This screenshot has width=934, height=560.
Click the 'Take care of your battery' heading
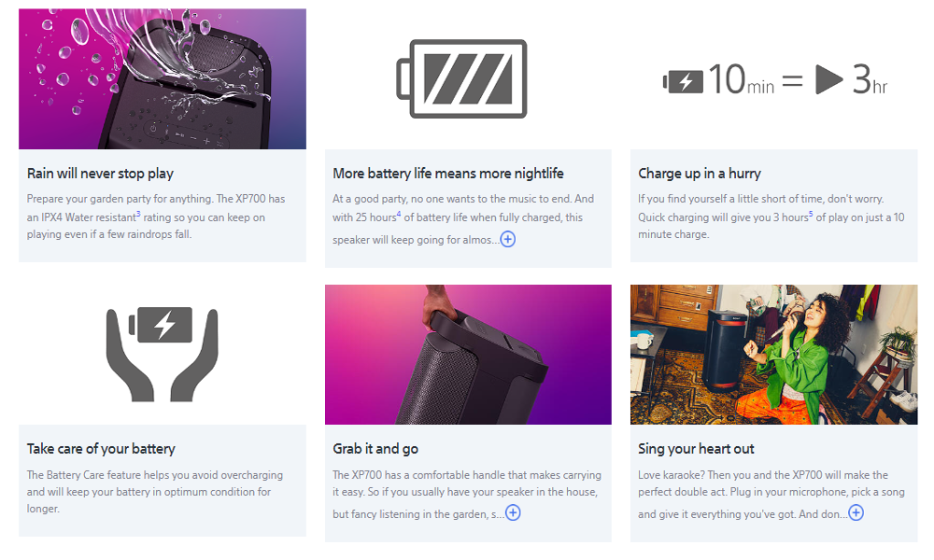click(x=101, y=449)
